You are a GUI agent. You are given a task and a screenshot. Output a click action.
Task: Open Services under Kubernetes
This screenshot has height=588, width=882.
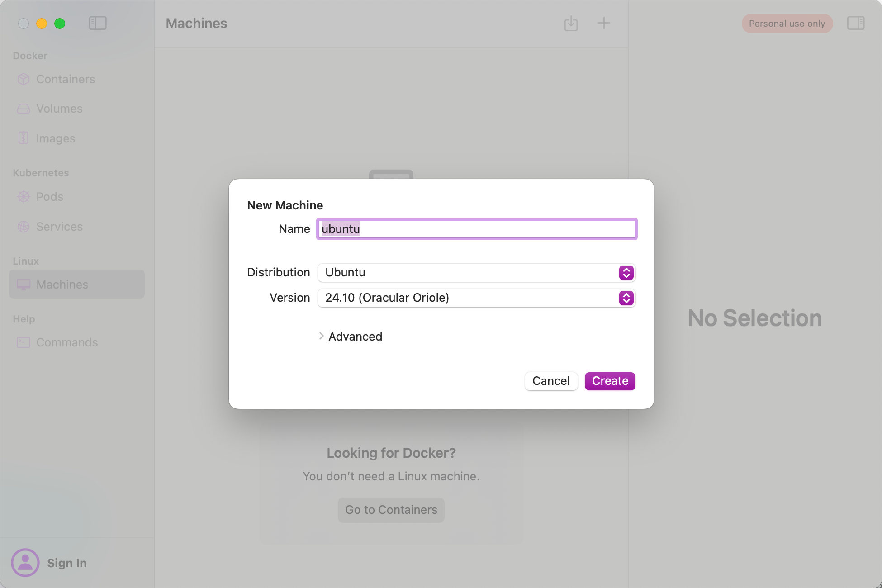coord(59,227)
